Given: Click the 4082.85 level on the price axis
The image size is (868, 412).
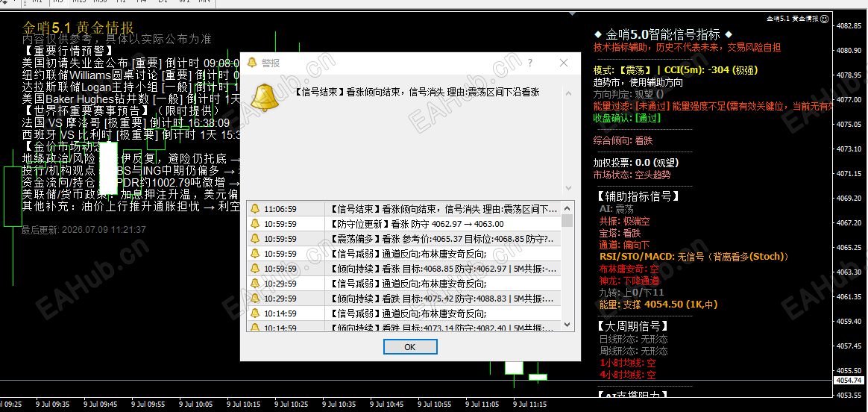Looking at the screenshot, I should [849, 26].
